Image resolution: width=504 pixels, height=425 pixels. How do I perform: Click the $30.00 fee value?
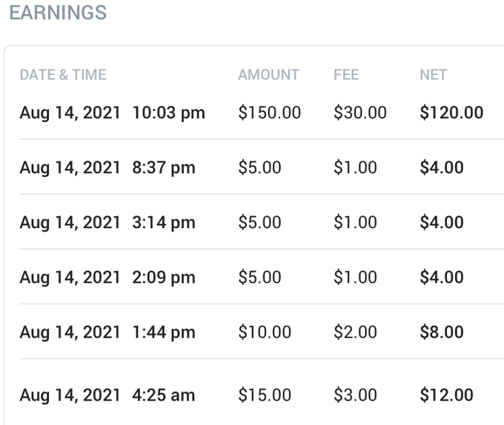click(360, 113)
